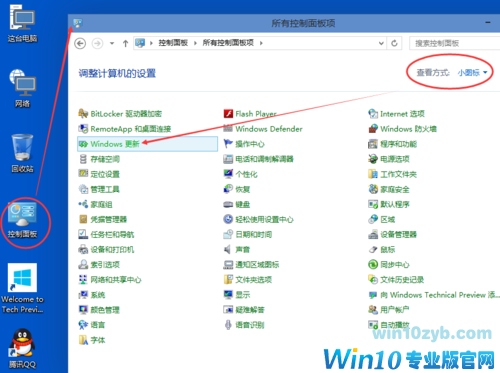Open 文件历史记录 icon
500x373 pixels.
[x=373, y=279]
